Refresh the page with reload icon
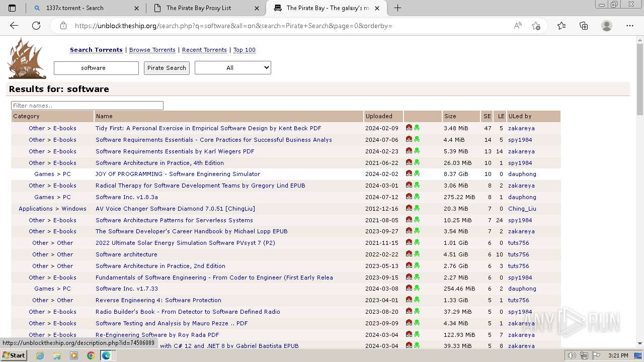This screenshot has height=362, width=644. pyautogui.click(x=36, y=26)
